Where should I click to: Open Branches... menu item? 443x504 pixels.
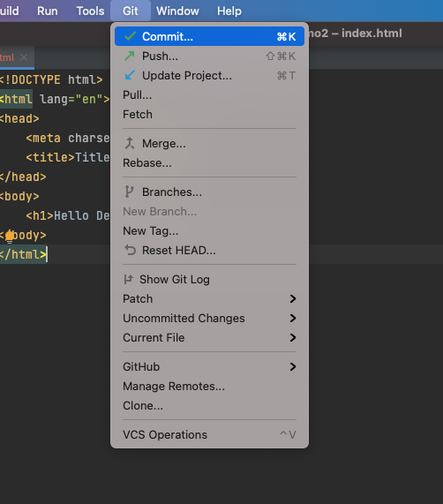tap(209, 192)
